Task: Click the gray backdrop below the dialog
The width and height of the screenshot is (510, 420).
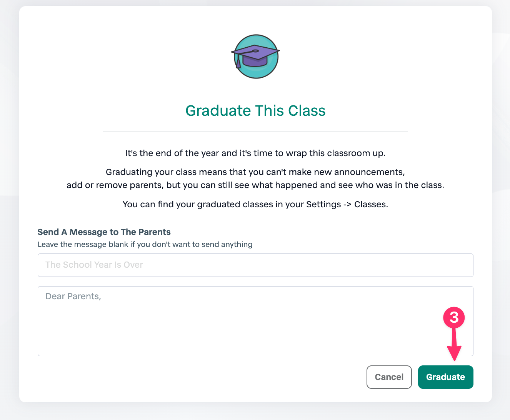Action: tap(255, 412)
